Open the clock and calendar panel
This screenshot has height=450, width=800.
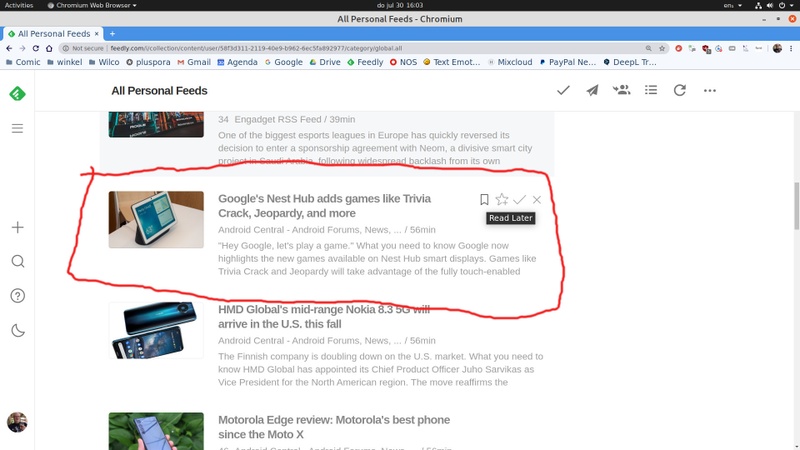click(400, 5)
